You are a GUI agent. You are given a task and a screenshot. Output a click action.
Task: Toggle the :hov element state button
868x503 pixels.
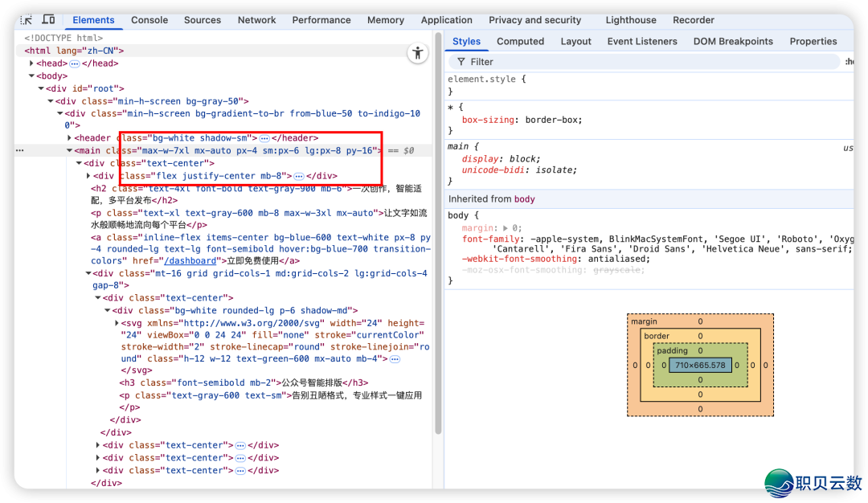coord(850,62)
